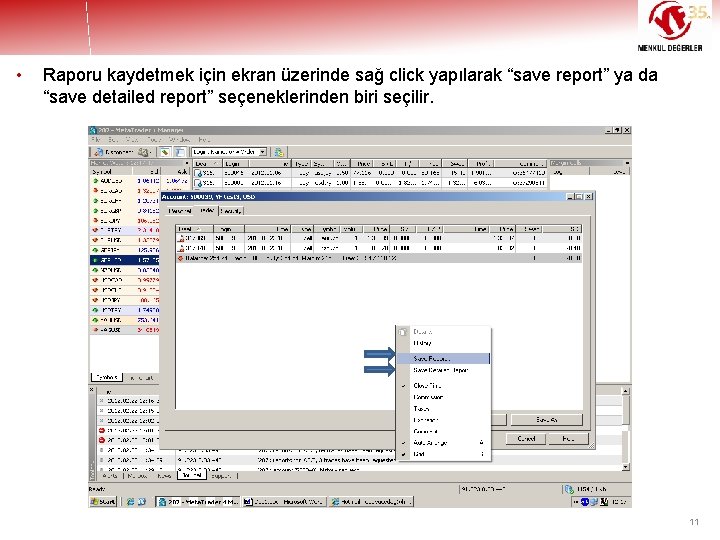Click the Show Desktop quick launch icon
The height and width of the screenshot is (540, 720).
[x=142, y=502]
